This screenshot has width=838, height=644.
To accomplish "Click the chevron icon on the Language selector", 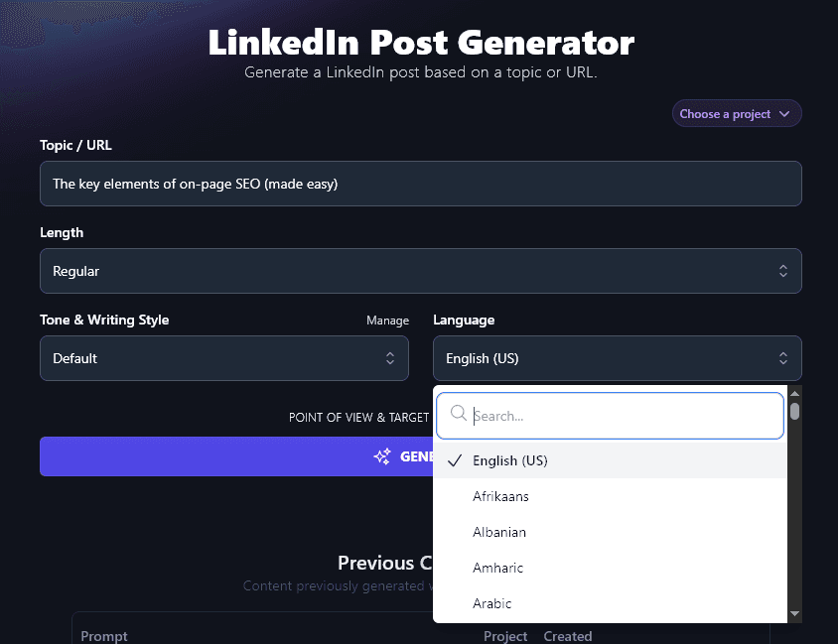I will tap(783, 358).
